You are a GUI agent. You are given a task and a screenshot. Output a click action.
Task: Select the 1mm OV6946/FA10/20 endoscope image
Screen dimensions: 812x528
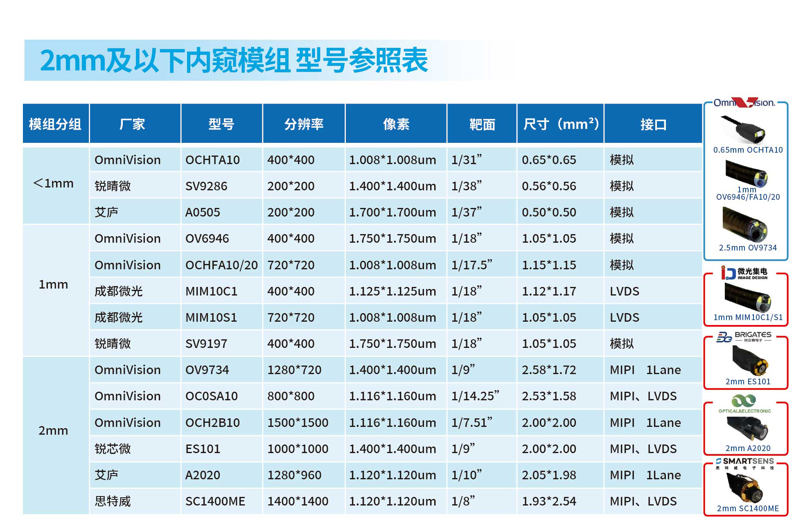tap(747, 173)
